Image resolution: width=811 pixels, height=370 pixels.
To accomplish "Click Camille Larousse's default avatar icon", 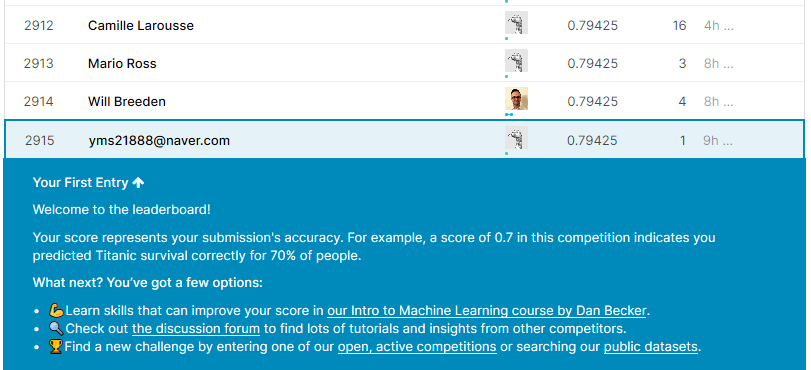I will pyautogui.click(x=516, y=23).
